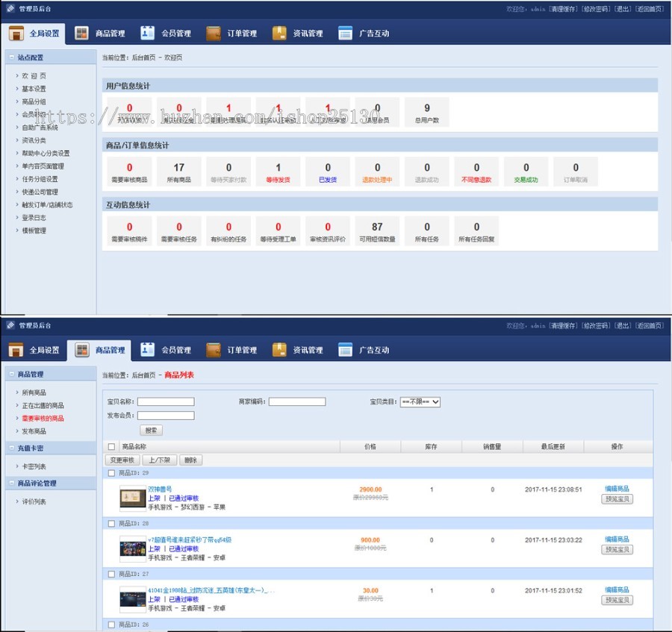Click 编辑商品 link for the 双神兽号 item
672x632 pixels.
point(617,489)
